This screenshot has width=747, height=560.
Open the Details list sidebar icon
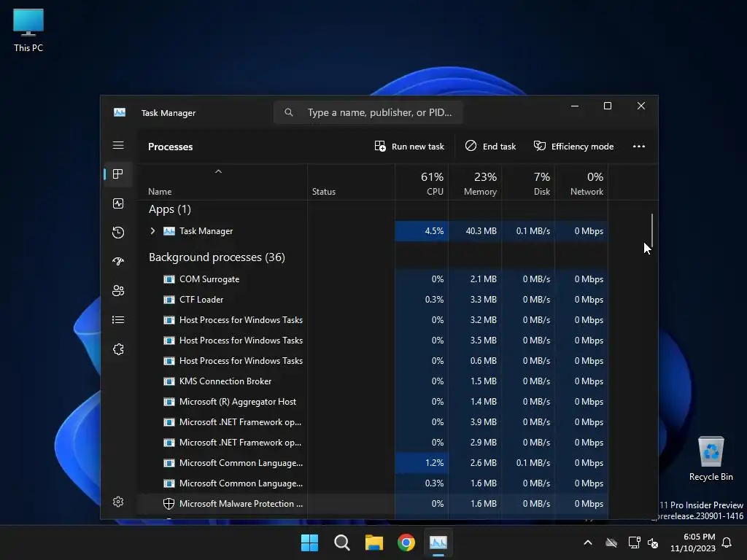[x=118, y=320]
